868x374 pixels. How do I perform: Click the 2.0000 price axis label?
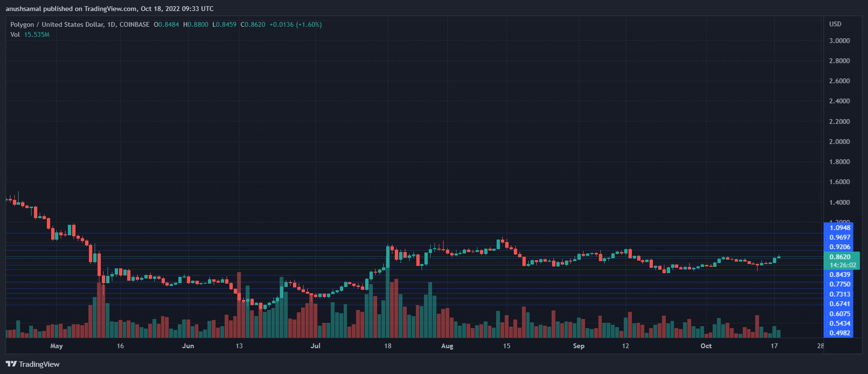[839, 142]
